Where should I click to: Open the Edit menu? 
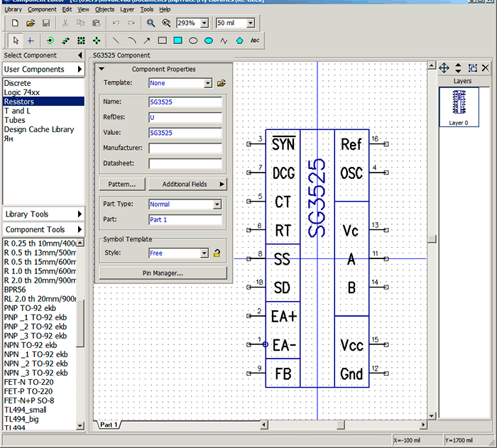(67, 9)
